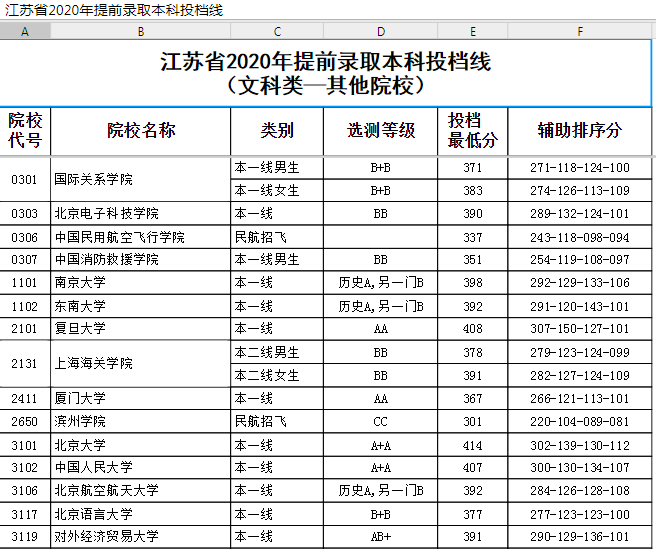This screenshot has height=549, width=656.
Task: Select score cell 378
Action: click(x=473, y=352)
